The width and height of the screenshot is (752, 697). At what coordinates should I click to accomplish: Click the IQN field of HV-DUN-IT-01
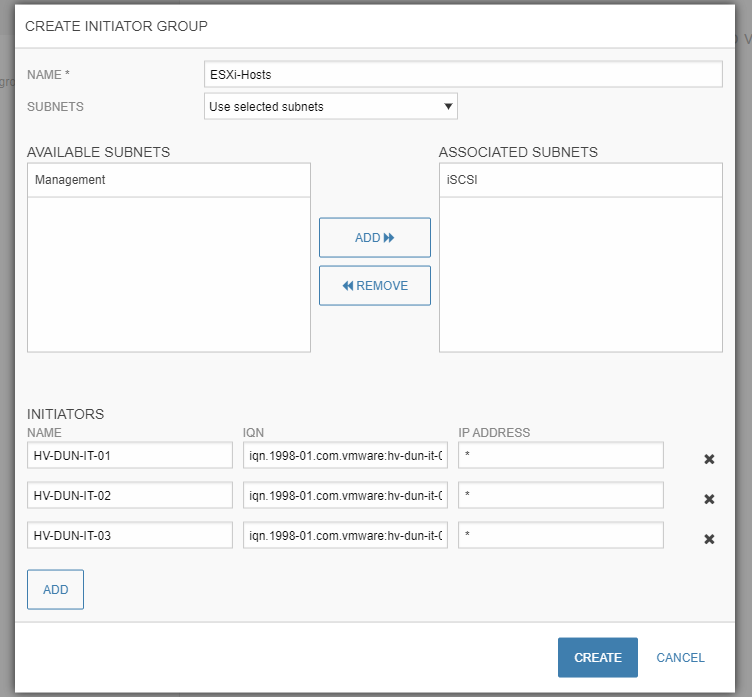[345, 455]
